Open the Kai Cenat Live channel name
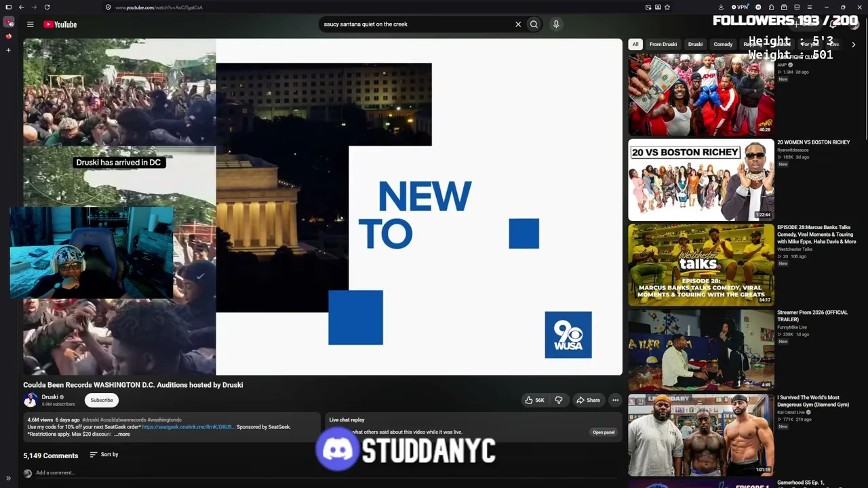The width and height of the screenshot is (868, 488). point(791,412)
